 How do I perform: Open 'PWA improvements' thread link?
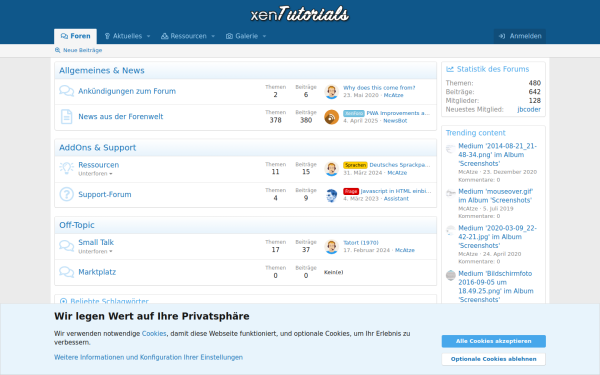tap(398, 113)
